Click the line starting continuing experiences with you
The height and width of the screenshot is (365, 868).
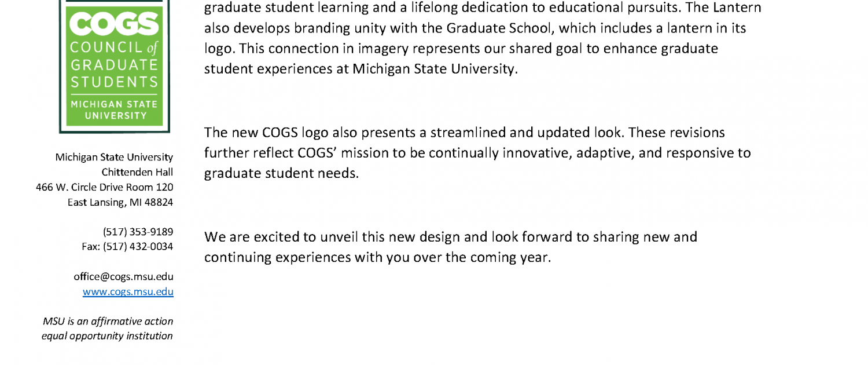pyautogui.click(x=378, y=258)
